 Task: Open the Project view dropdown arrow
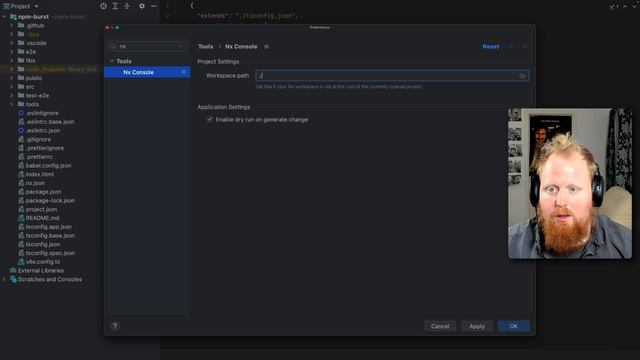click(36, 7)
